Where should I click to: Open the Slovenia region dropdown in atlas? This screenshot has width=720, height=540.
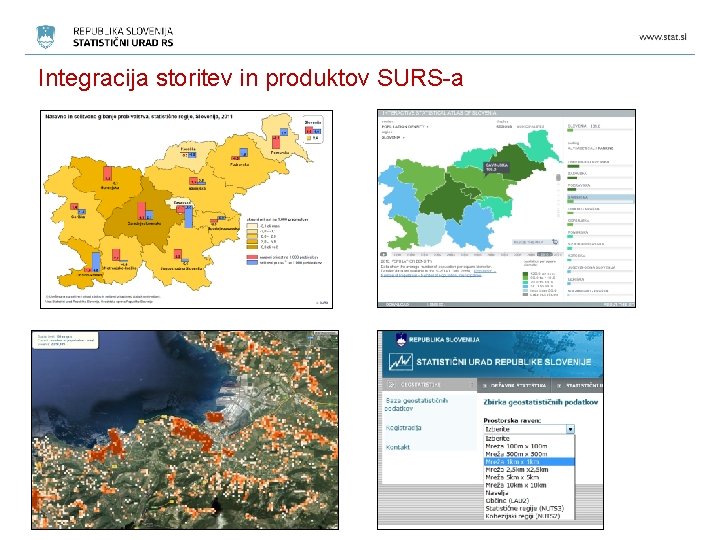coord(394,137)
